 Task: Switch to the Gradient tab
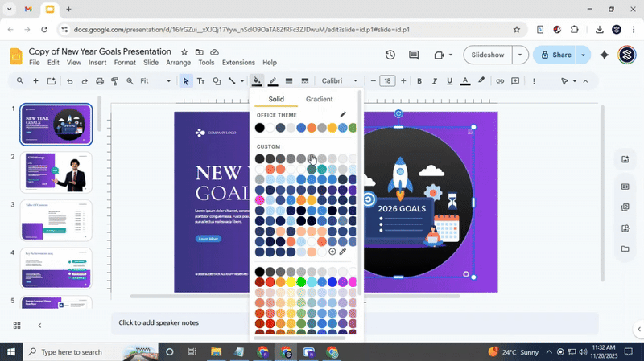click(319, 99)
